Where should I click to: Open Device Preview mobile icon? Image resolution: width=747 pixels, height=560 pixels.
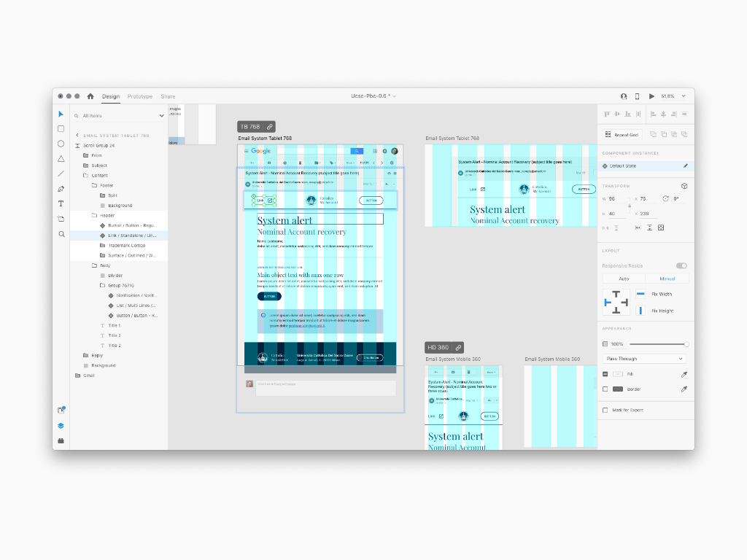(x=637, y=96)
